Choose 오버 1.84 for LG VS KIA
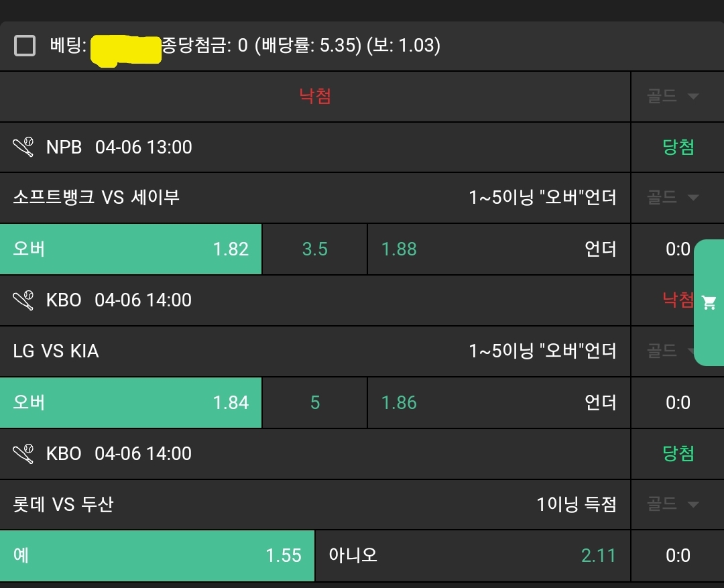Screen dimensions: 724x588 131,402
